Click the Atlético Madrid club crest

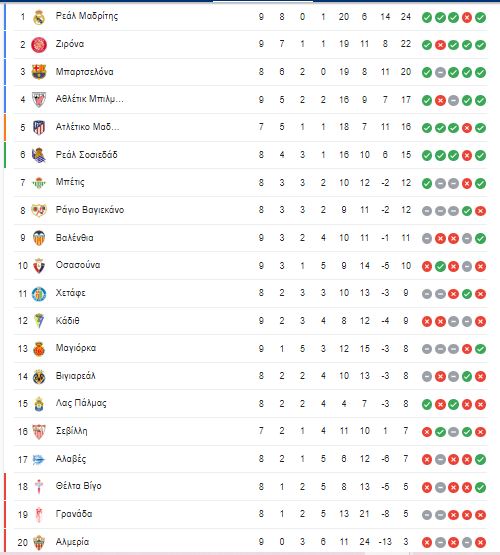pos(39,127)
